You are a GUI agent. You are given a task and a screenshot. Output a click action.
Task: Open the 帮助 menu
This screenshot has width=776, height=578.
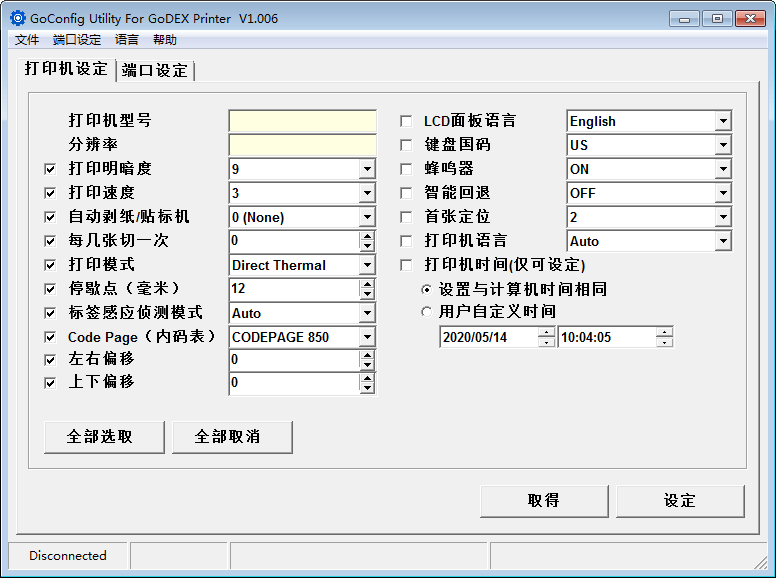pos(165,40)
